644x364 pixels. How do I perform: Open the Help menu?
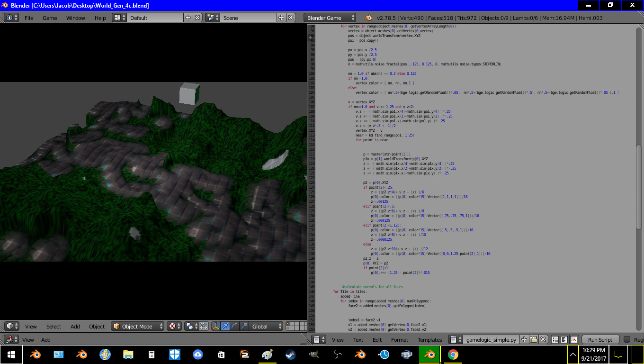(x=100, y=18)
